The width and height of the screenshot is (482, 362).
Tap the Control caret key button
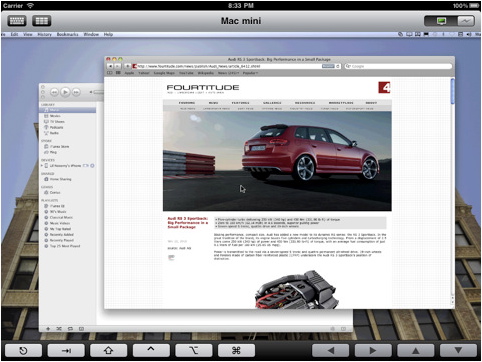click(x=151, y=350)
